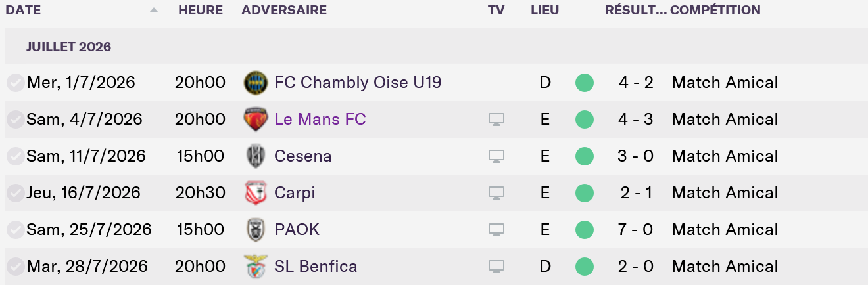Click the TV icon for the PAOK match

[x=496, y=230]
